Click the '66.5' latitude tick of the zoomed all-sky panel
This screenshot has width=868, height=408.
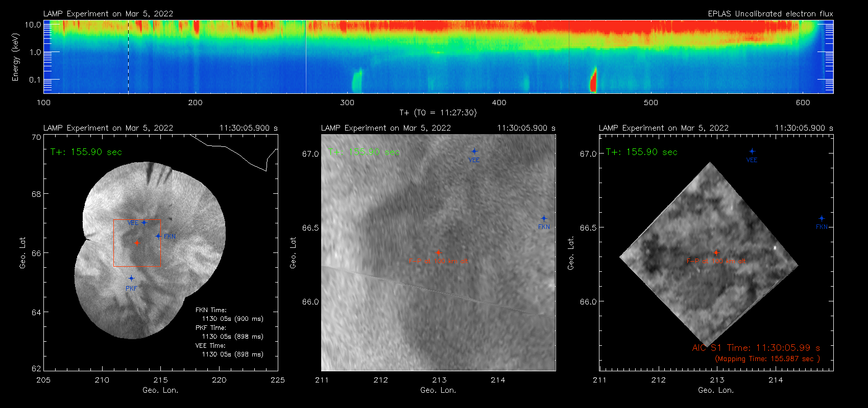point(310,227)
